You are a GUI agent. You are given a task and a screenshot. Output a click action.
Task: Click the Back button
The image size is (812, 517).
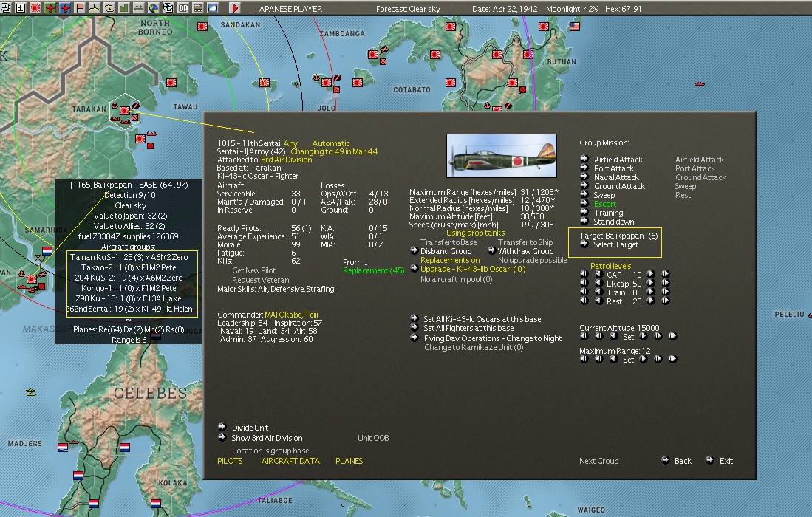666,460
